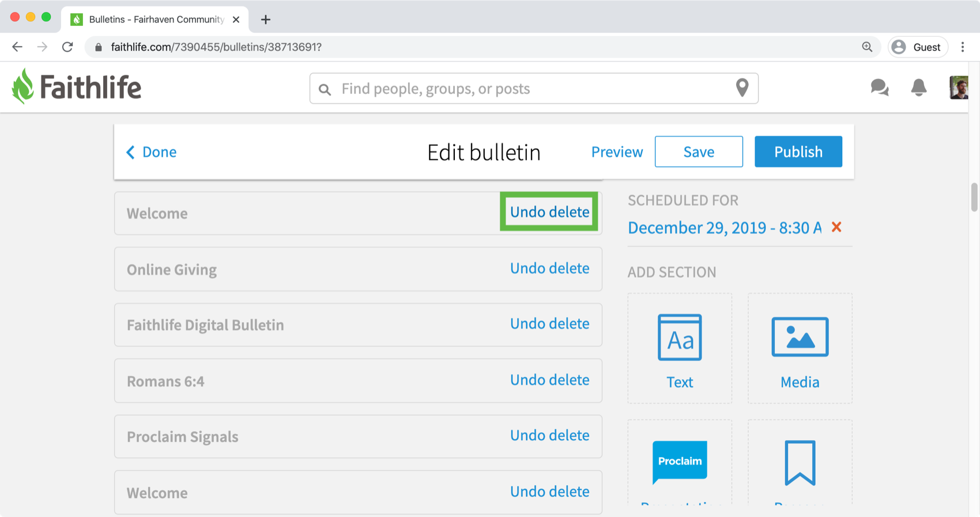This screenshot has width=980, height=517.
Task: Undo delete for the bottom Welcome section
Action: click(x=549, y=492)
